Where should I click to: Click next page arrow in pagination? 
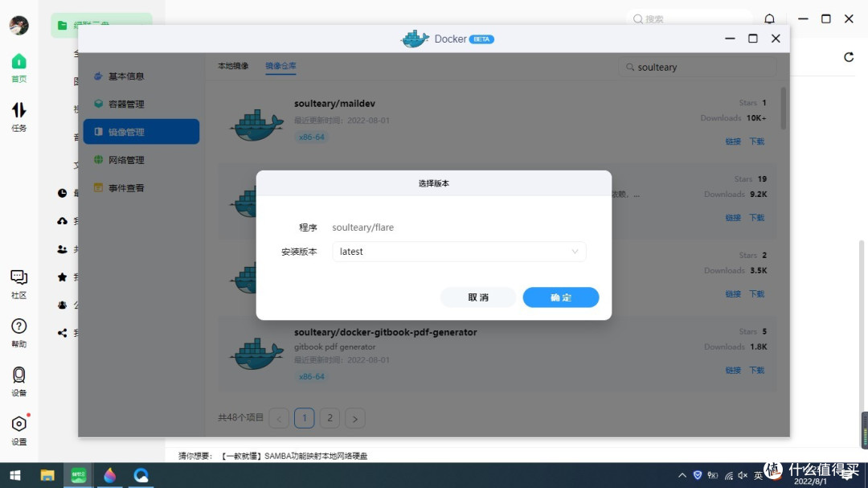pyautogui.click(x=355, y=418)
